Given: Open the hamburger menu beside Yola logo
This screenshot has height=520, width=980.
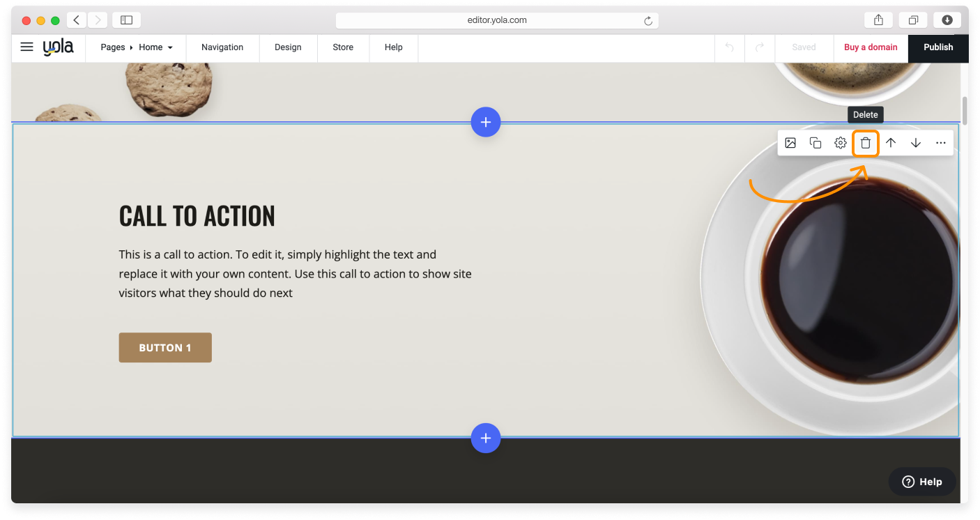Looking at the screenshot, I should (x=26, y=47).
